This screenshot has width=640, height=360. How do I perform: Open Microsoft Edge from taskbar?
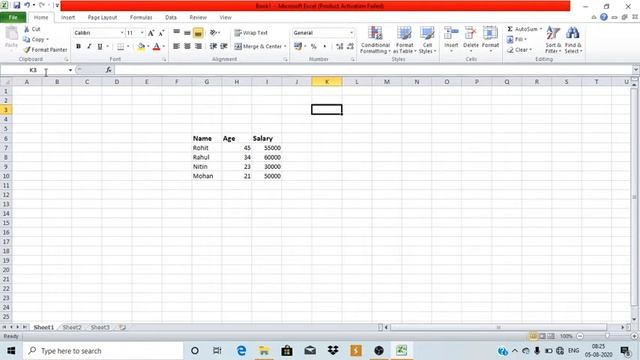[x=241, y=351]
